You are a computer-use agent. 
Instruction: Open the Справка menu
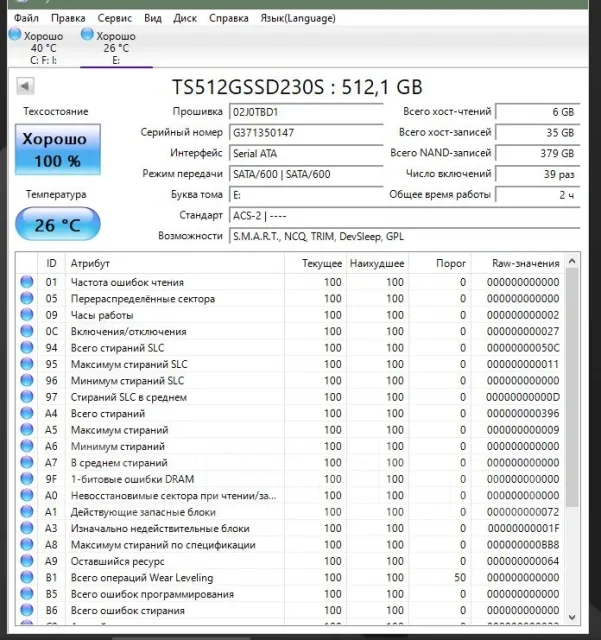229,18
